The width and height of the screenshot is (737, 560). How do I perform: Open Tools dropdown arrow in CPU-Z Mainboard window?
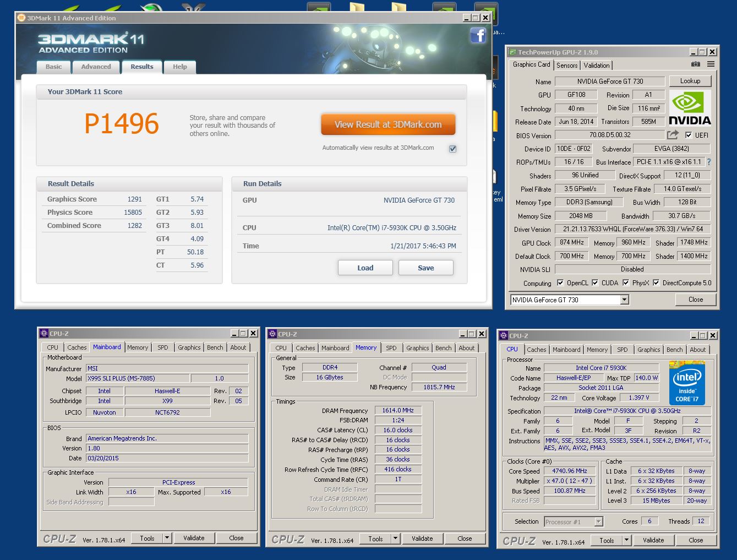coord(167,538)
